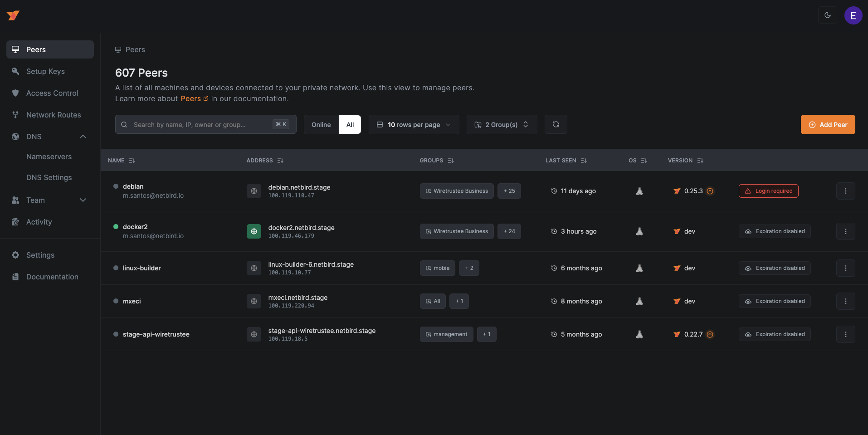The image size is (868, 435).
Task: Expand +25 more groups for debian
Action: tap(509, 191)
